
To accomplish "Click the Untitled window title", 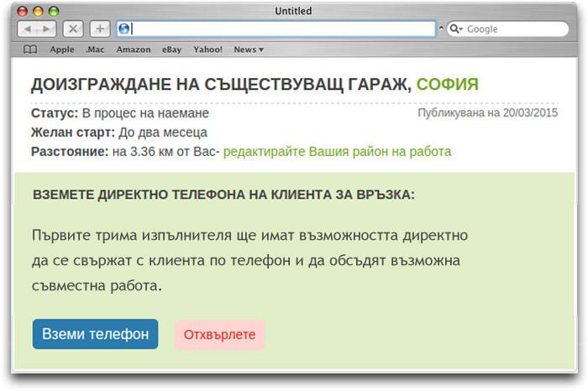I will [x=293, y=11].
